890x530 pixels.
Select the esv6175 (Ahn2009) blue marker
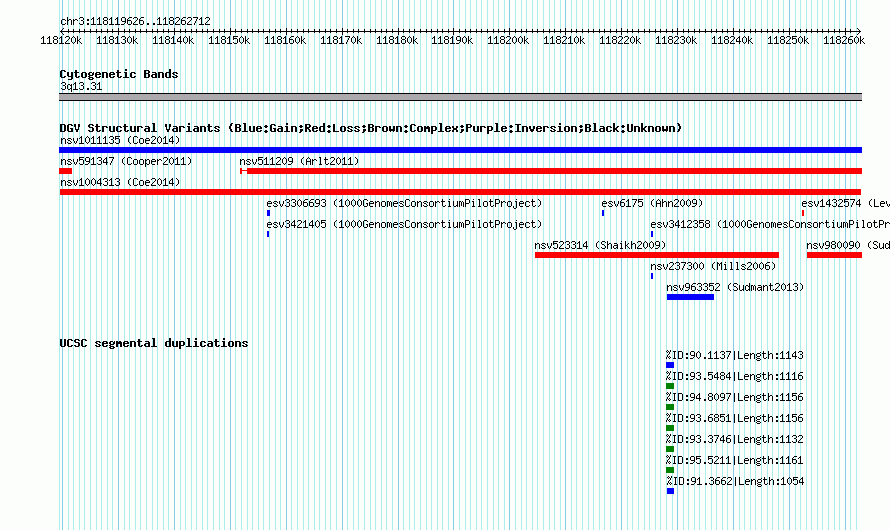coord(603,213)
